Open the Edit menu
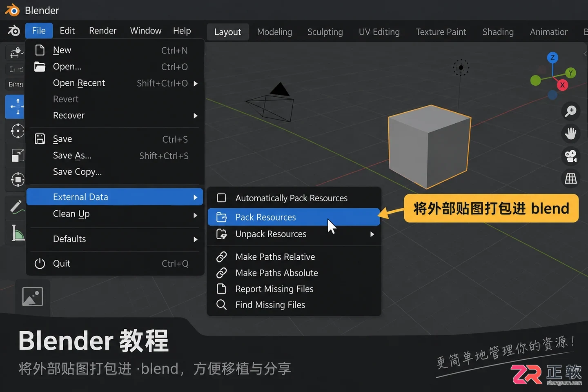 pos(67,31)
